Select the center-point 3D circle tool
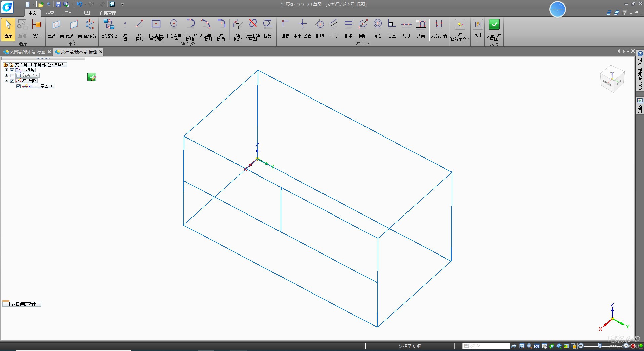 174,30
